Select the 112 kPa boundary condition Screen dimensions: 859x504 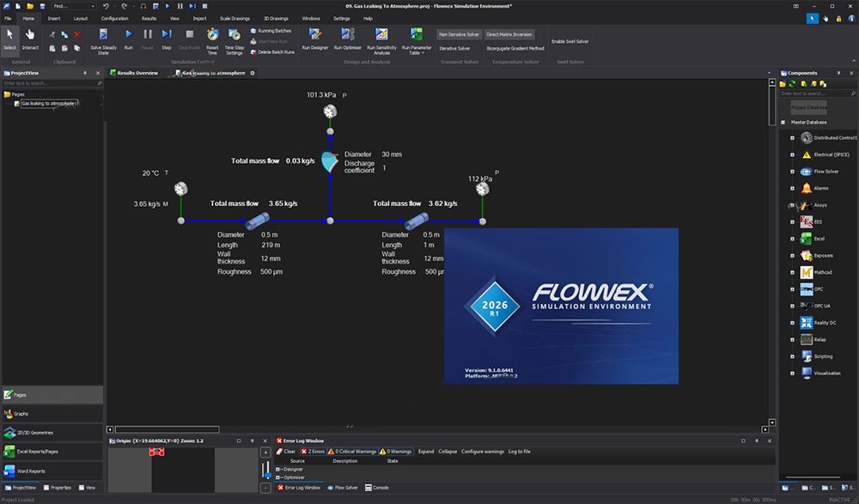pos(482,189)
